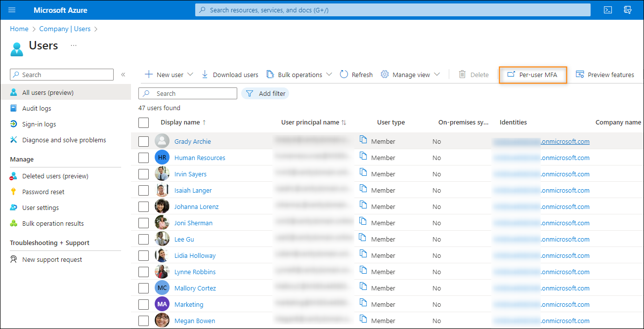The height and width of the screenshot is (329, 644).
Task: Click the Display name sort arrow
Action: [x=204, y=123]
